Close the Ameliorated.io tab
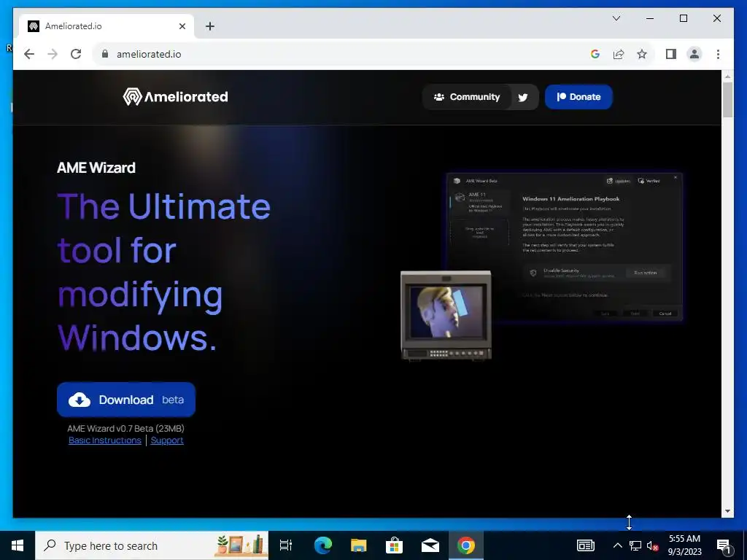747x560 pixels. tap(182, 26)
